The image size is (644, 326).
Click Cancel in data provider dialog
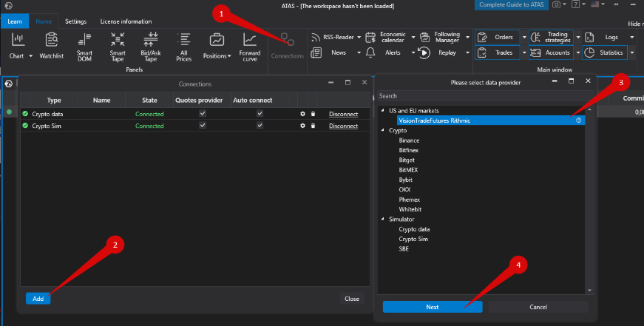538,307
